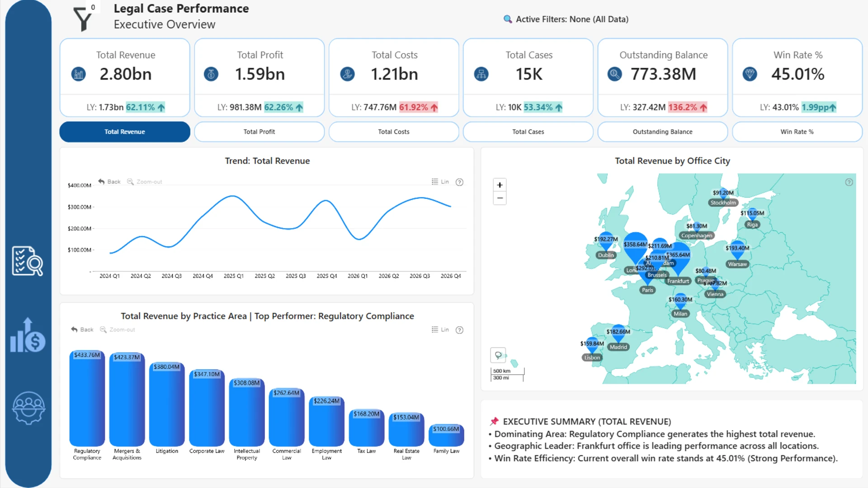Click Active Filters: None (All Data) text
The width and height of the screenshot is (868, 488).
(572, 19)
